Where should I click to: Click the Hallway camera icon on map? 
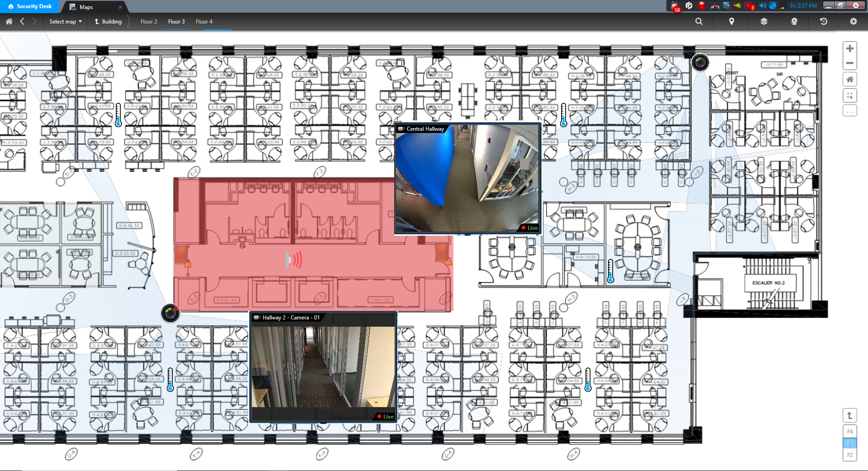click(170, 313)
